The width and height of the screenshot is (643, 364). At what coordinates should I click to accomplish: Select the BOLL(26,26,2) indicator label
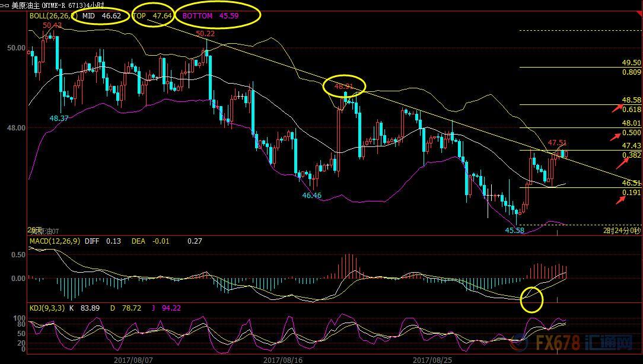53,15
